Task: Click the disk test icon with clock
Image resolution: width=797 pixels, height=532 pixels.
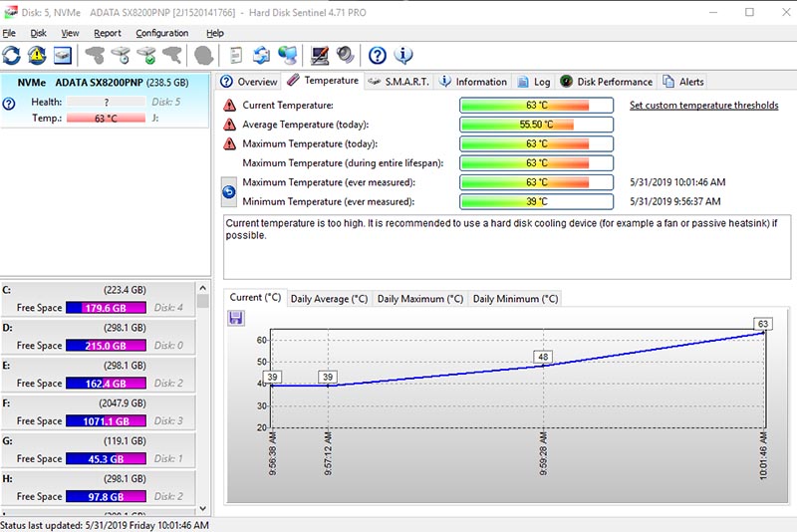Action: pyautogui.click(x=121, y=56)
